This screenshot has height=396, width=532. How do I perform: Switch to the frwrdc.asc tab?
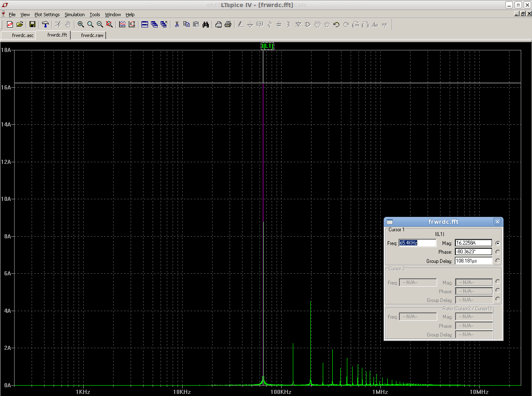pos(23,35)
